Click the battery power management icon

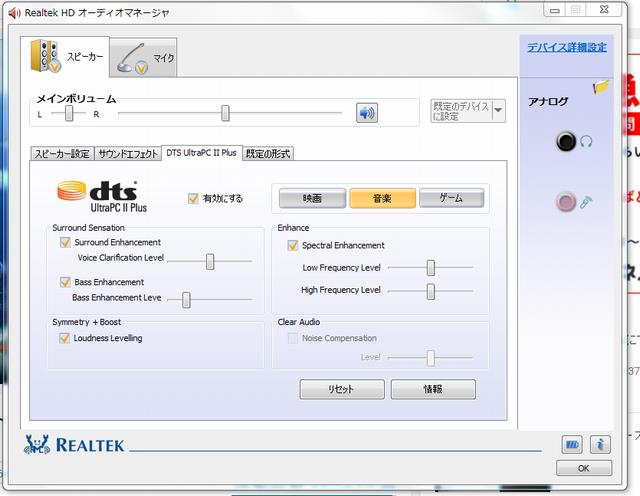tap(572, 445)
